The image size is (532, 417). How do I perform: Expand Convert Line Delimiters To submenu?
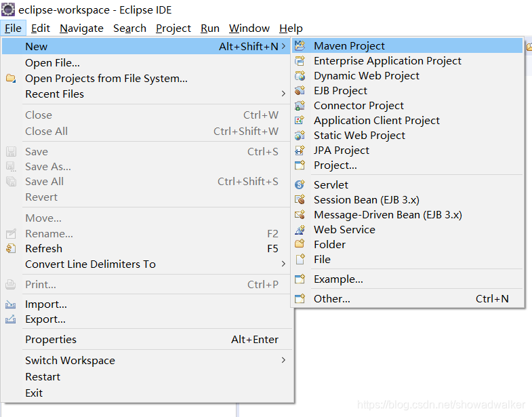coord(284,264)
